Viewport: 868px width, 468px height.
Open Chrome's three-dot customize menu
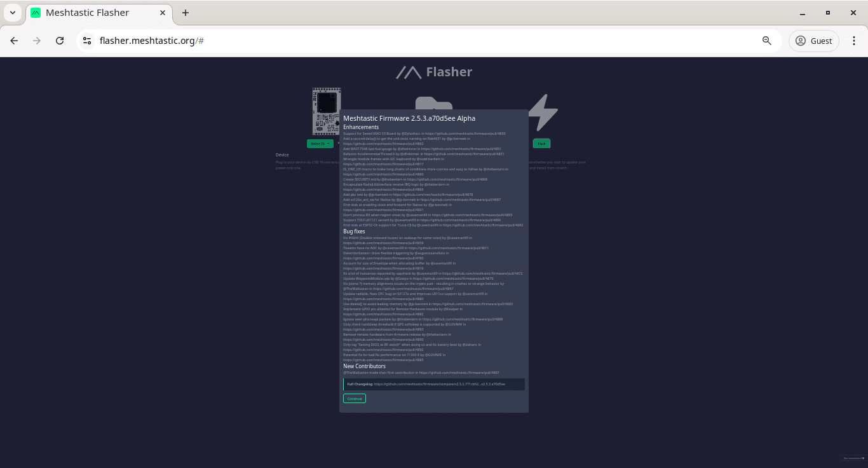tap(855, 40)
